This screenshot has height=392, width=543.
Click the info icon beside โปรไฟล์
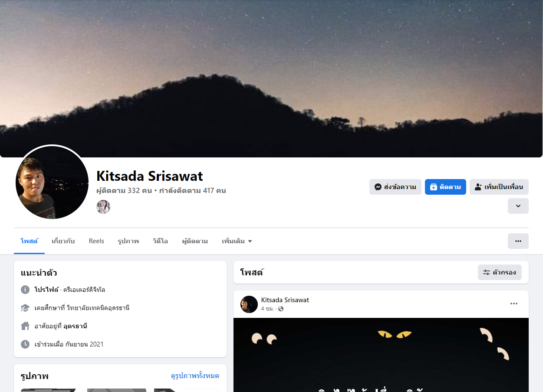coord(25,290)
